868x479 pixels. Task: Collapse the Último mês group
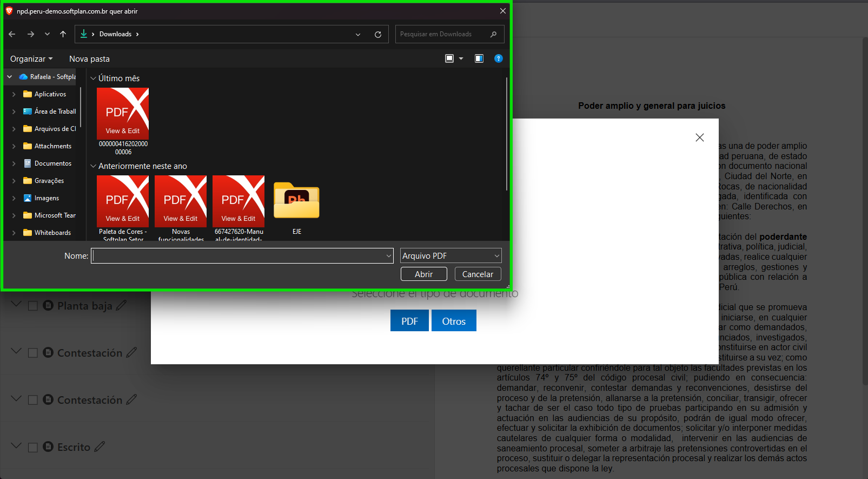[93, 78]
